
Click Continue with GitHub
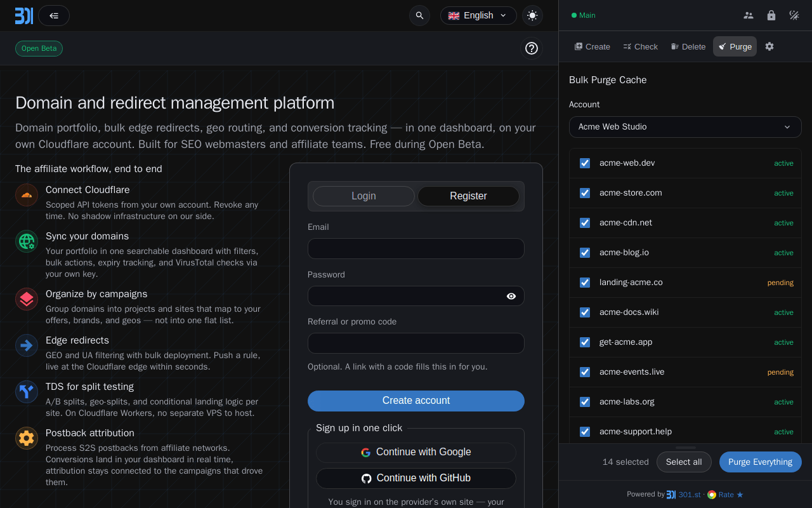click(x=416, y=479)
